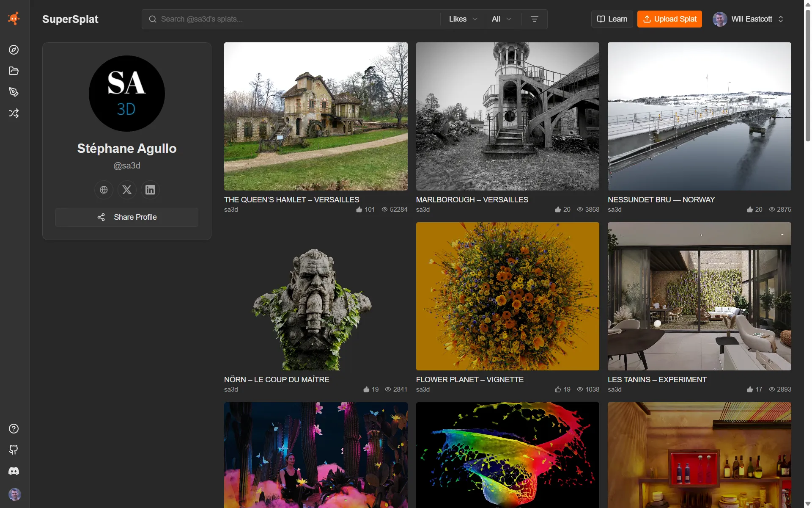Open the neon cactus garden thumbnail
The width and height of the screenshot is (812, 508).
(316, 455)
